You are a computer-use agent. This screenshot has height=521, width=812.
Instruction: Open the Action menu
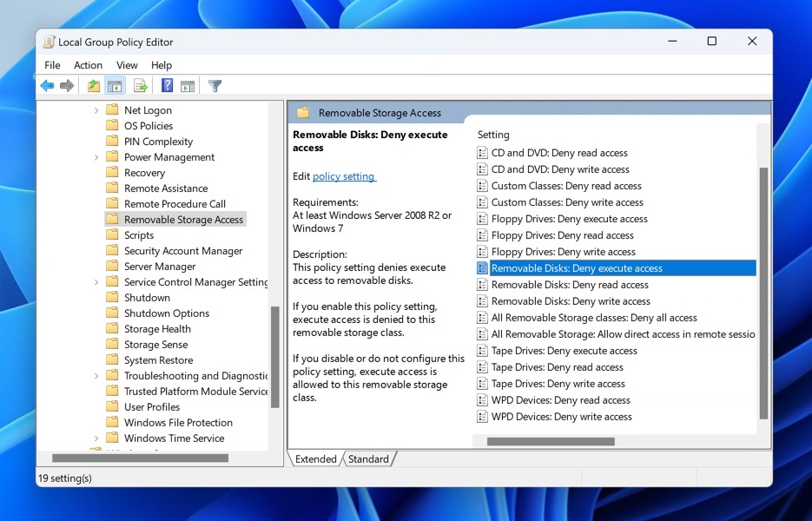pyautogui.click(x=88, y=65)
